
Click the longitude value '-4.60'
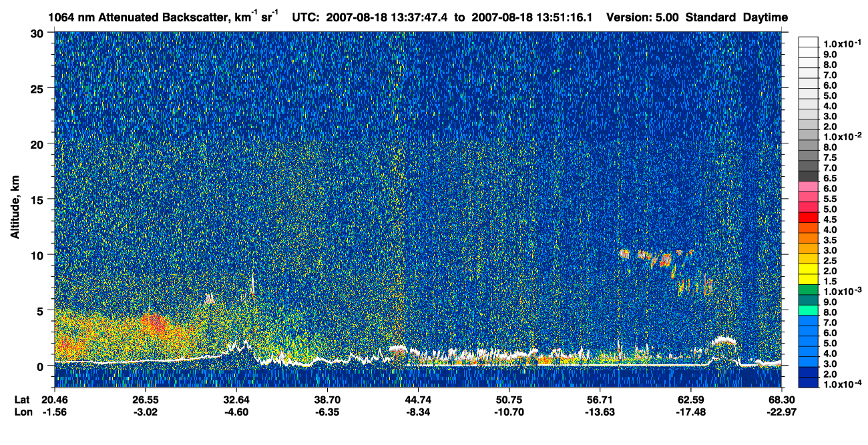237,412
